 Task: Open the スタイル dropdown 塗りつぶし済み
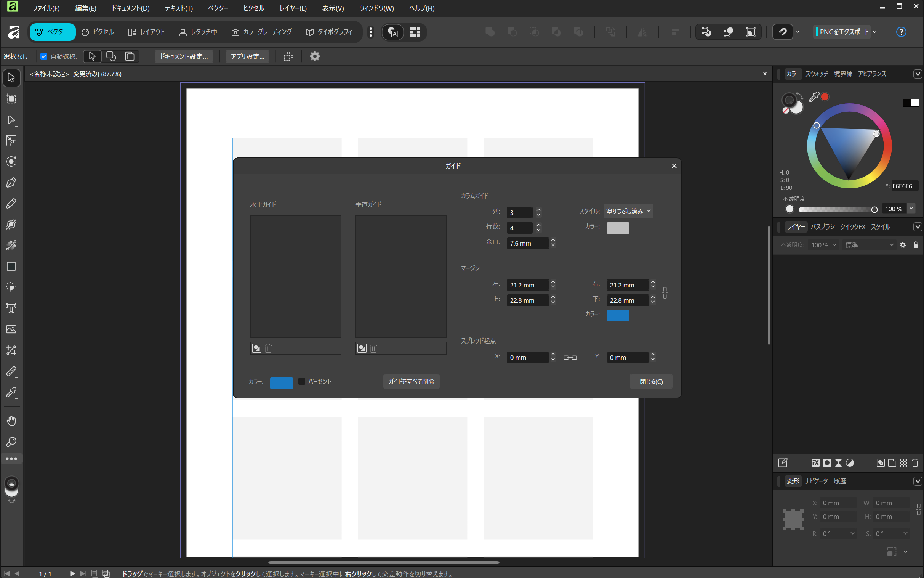628,211
